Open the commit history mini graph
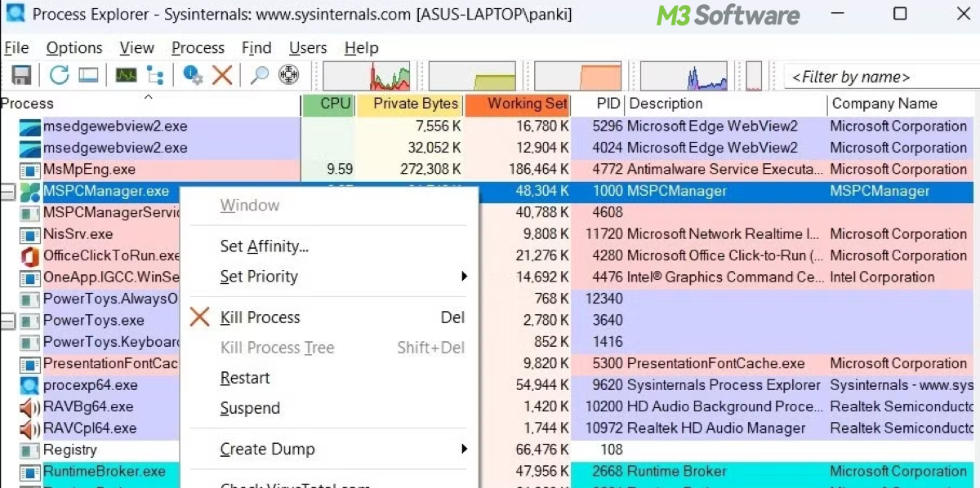This screenshot has height=488, width=980. [472, 76]
